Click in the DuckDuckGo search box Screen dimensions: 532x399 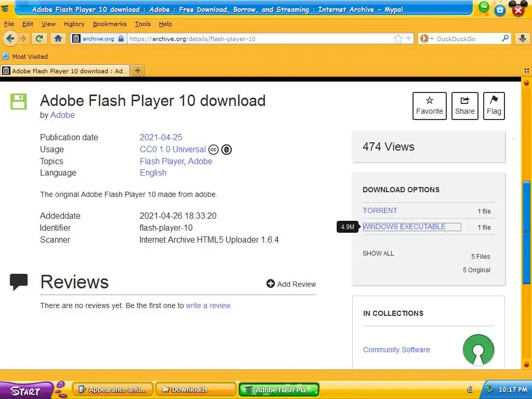(468, 38)
